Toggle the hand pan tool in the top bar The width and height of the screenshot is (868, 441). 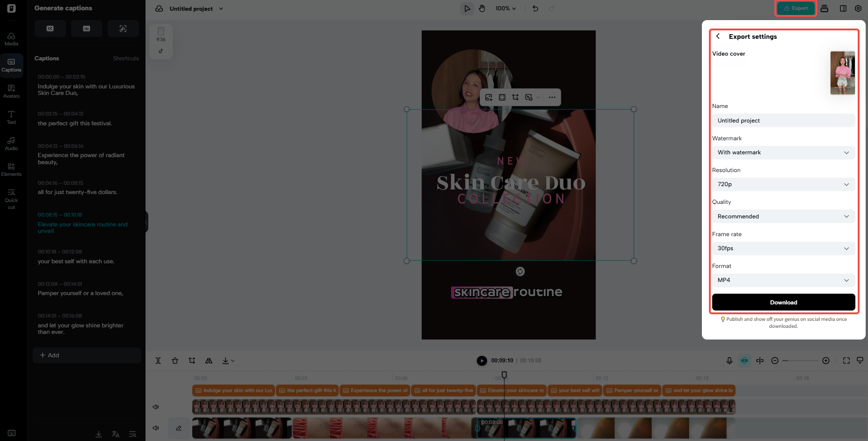tap(482, 8)
